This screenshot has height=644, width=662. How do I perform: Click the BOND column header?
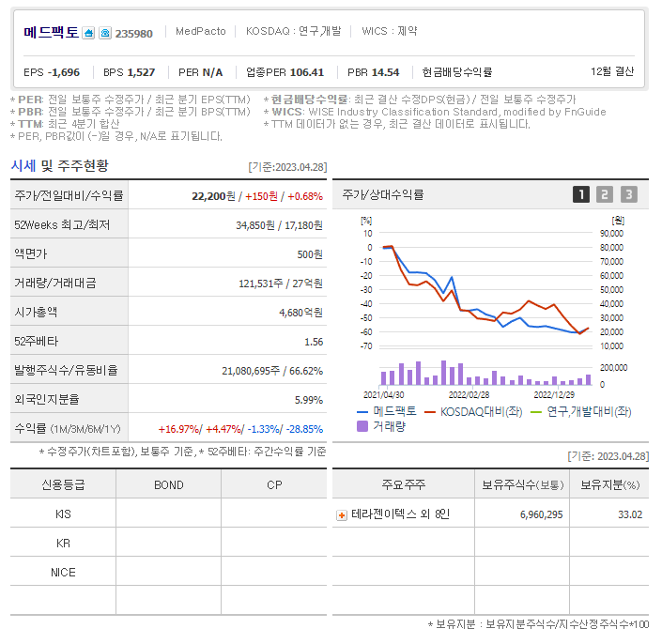(x=168, y=484)
